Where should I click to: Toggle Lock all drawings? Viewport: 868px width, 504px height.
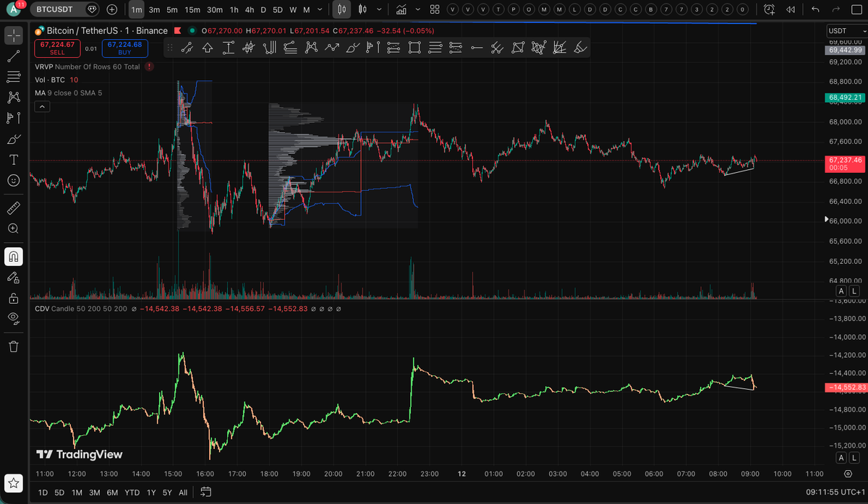(x=13, y=297)
